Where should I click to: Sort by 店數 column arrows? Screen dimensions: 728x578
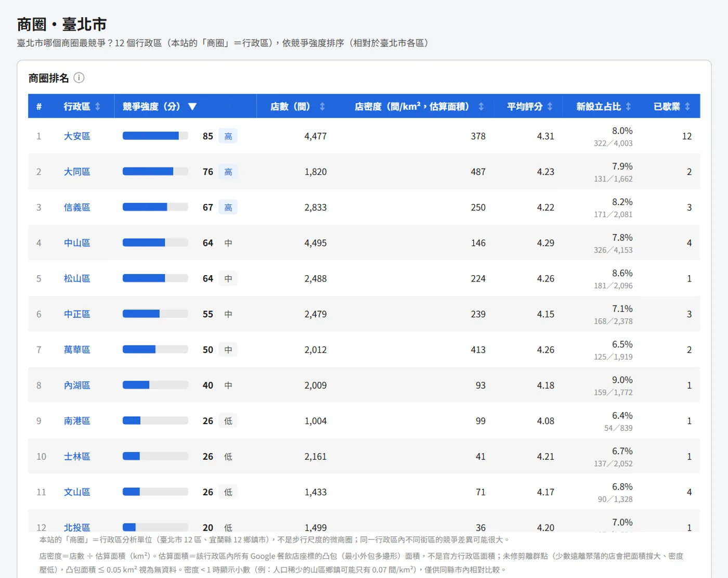coord(322,107)
